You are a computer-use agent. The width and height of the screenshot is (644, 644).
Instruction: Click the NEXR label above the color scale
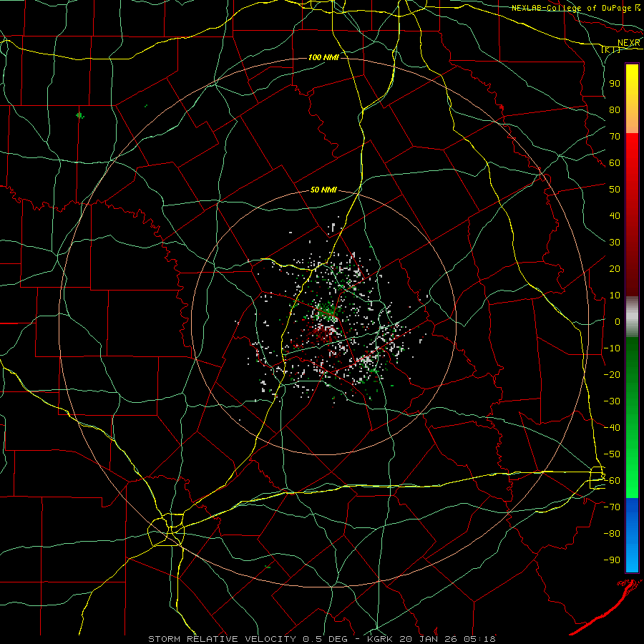(x=628, y=43)
